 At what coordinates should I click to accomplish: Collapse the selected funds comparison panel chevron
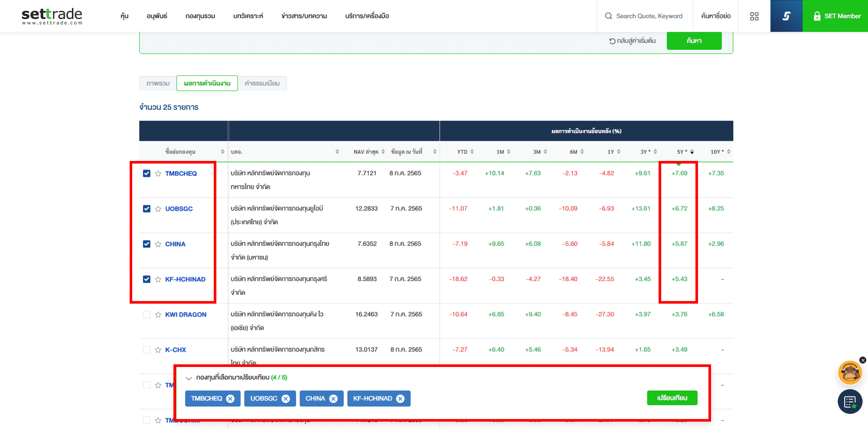tap(189, 378)
